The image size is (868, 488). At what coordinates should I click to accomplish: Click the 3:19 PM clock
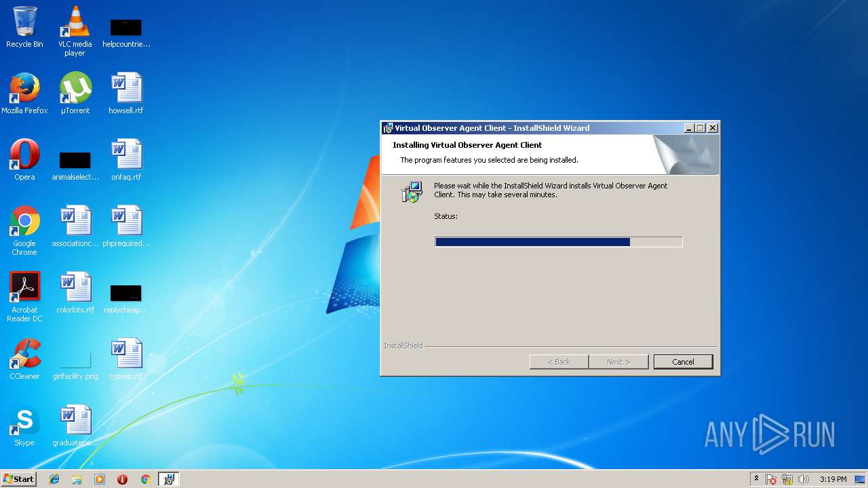[833, 479]
